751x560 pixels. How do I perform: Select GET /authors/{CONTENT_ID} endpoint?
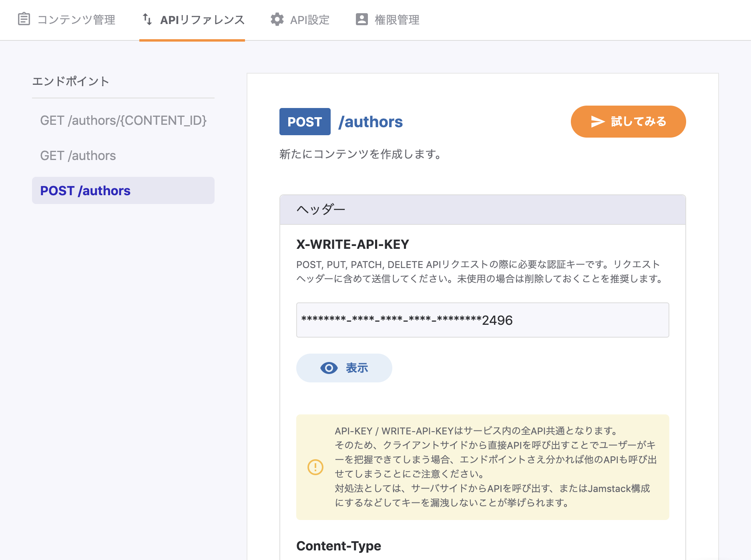tap(123, 120)
